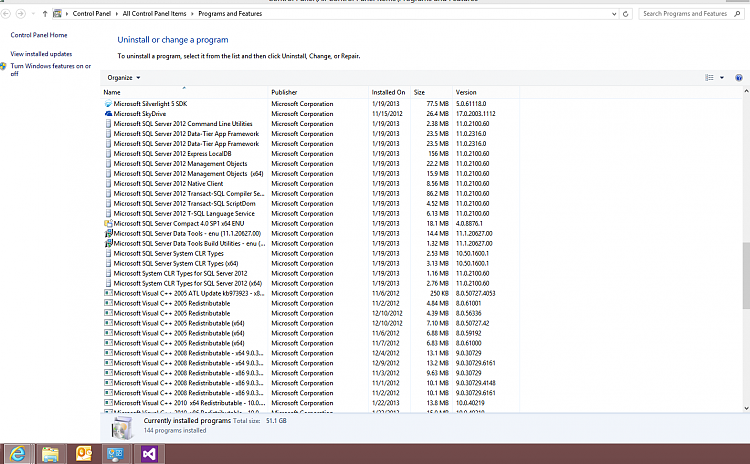This screenshot has height=464, width=750.
Task: Click Control Panel in the breadcrumb
Action: click(x=92, y=14)
